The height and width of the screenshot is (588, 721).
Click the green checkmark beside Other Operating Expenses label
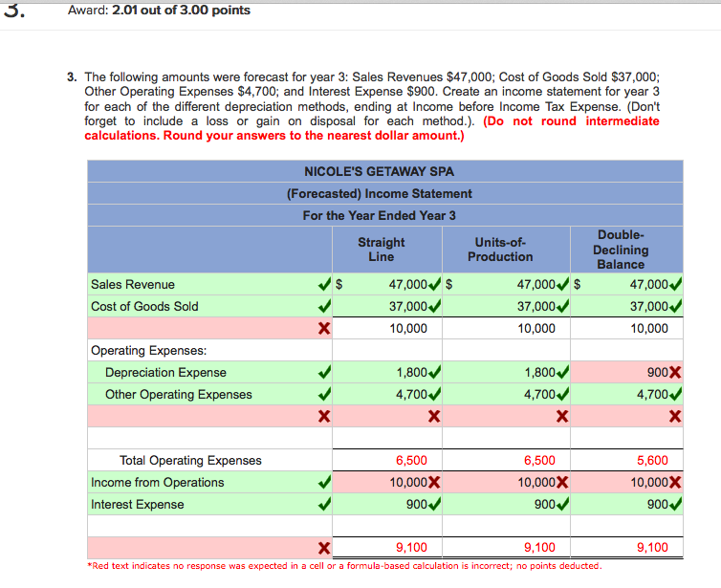click(324, 395)
